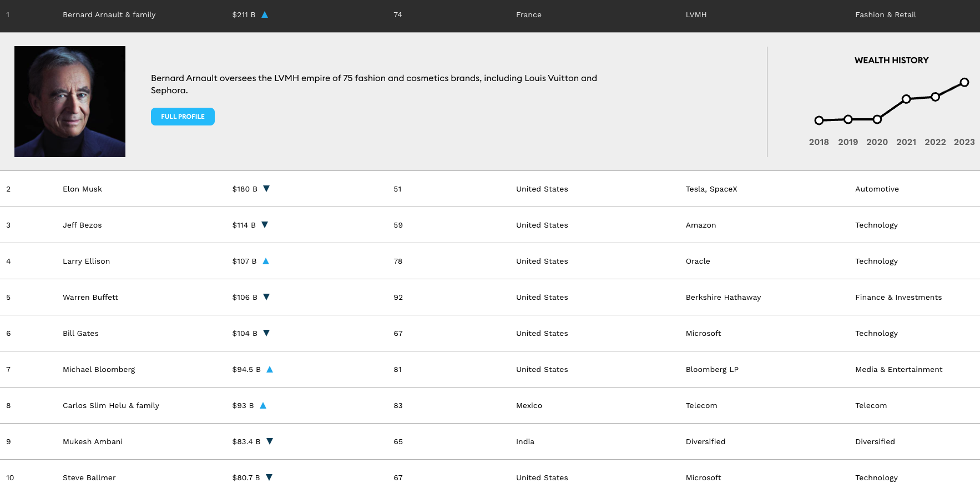Image resolution: width=980 pixels, height=488 pixels.
Task: Click the Bernard Arnault description paragraph
Action: 374,84
